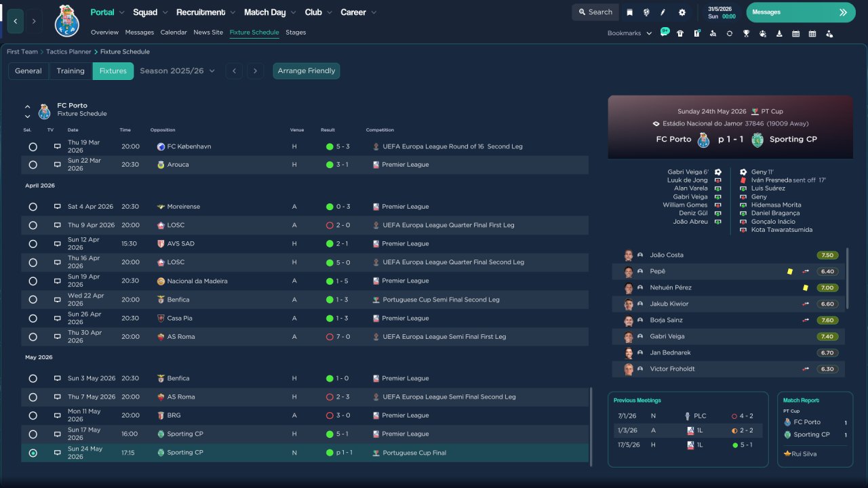Open the Stages sub-tab
This screenshot has width=868, height=488.
[x=296, y=33]
